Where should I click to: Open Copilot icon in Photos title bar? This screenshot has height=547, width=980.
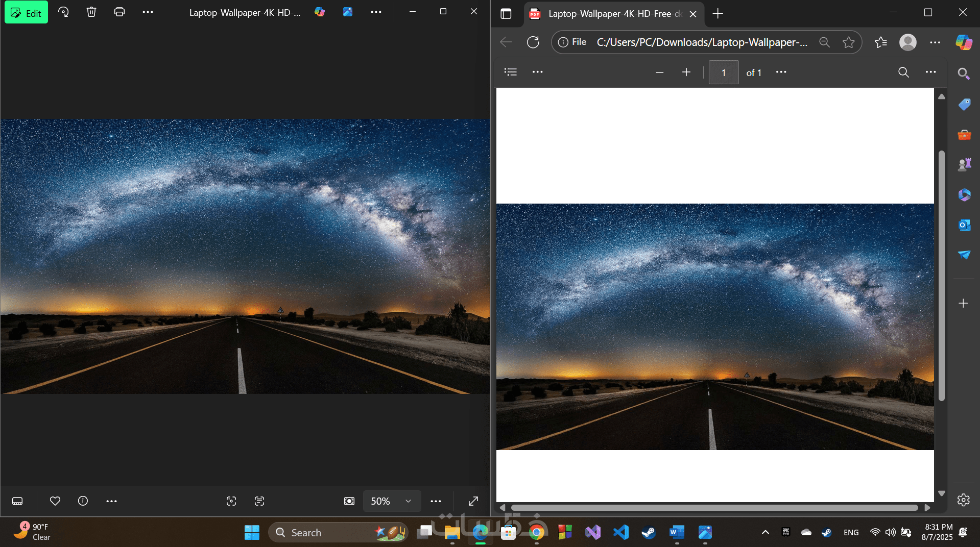(320, 12)
